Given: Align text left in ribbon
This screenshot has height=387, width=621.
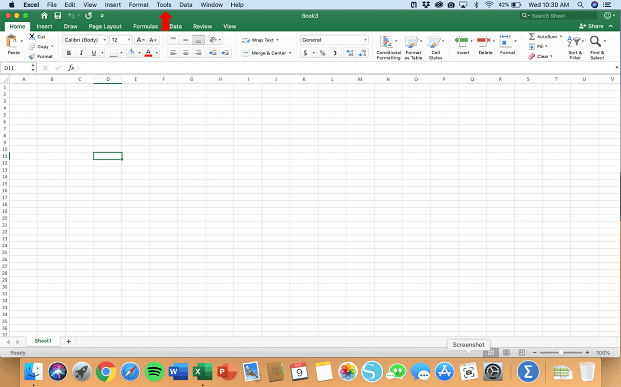Looking at the screenshot, I should (x=173, y=53).
